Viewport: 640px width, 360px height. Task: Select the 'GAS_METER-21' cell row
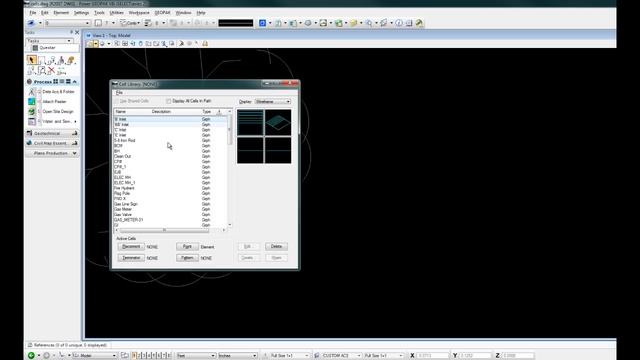coord(170,220)
